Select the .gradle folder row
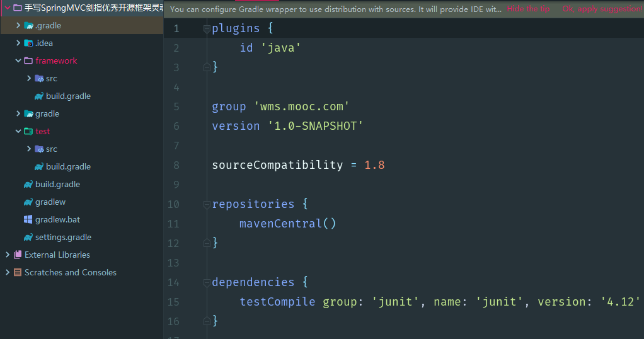 point(82,25)
